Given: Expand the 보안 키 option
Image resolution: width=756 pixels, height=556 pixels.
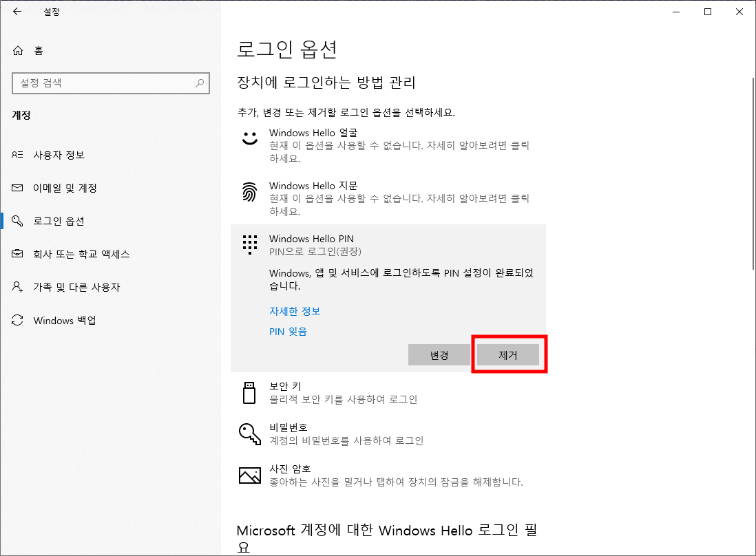Looking at the screenshot, I should point(388,393).
